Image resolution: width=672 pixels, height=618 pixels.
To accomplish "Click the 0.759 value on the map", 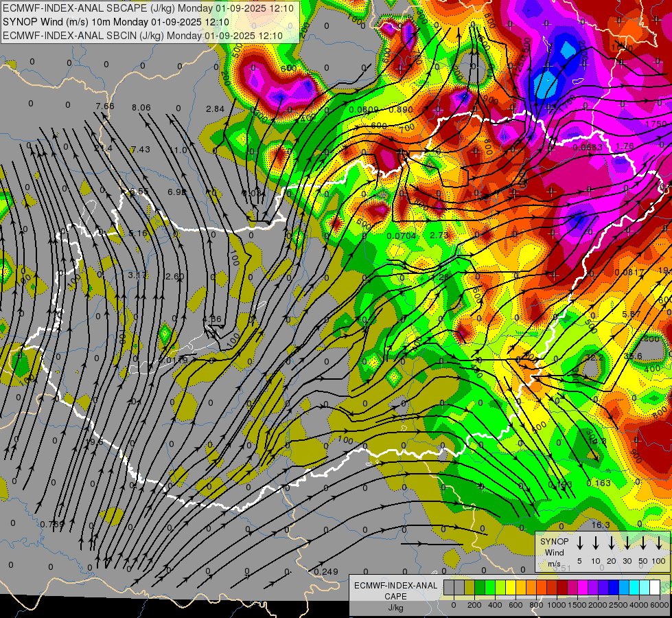I will (52, 524).
